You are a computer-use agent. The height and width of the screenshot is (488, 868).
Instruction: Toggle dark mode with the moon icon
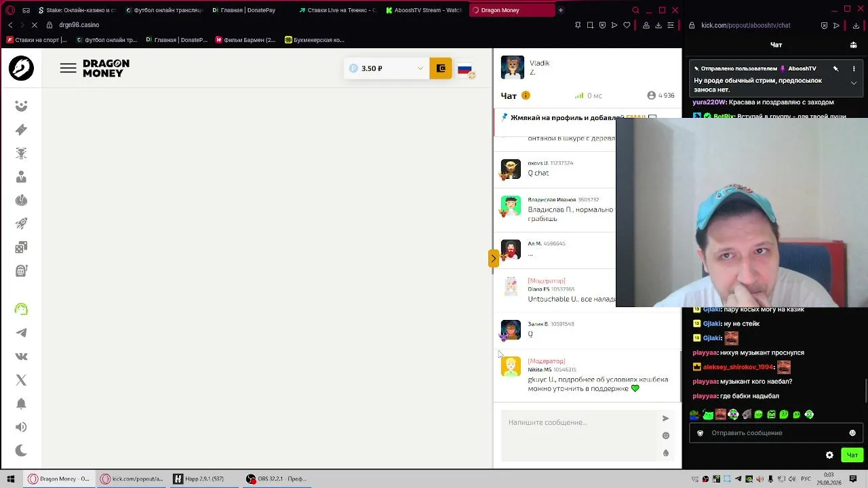tap(21, 451)
